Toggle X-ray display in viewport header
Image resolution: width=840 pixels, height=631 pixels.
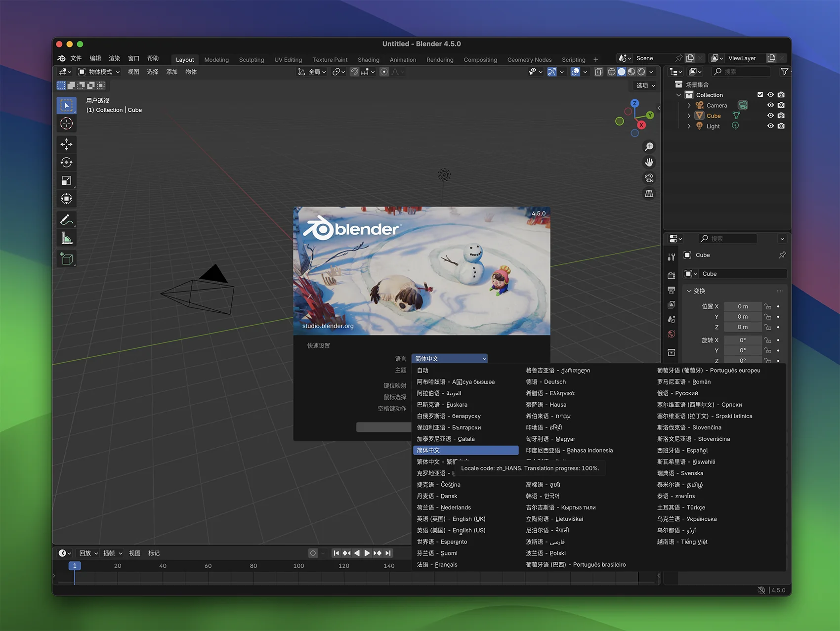tap(598, 72)
